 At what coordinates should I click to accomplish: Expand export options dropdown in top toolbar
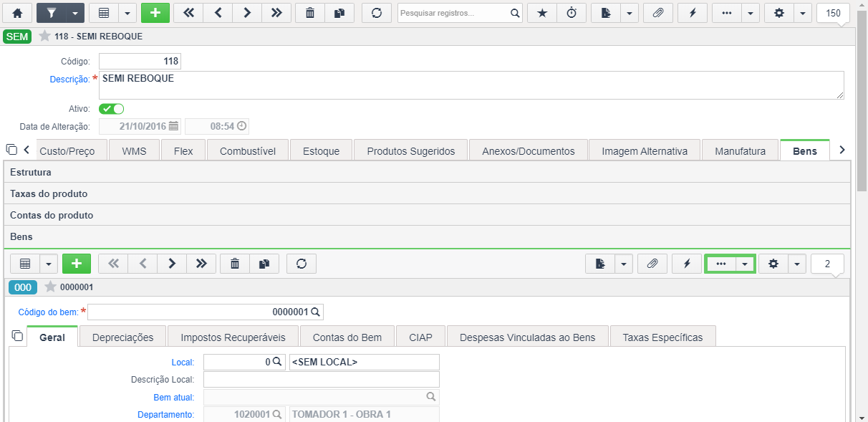pyautogui.click(x=629, y=13)
